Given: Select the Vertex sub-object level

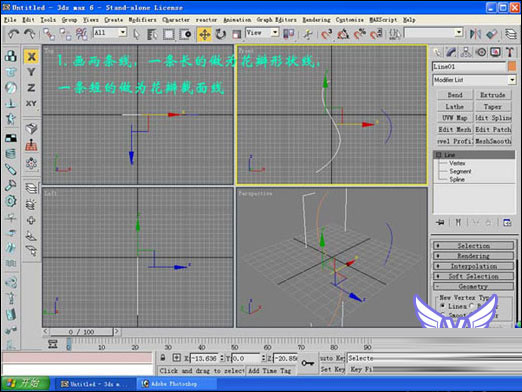Looking at the screenshot, I should tap(457, 163).
